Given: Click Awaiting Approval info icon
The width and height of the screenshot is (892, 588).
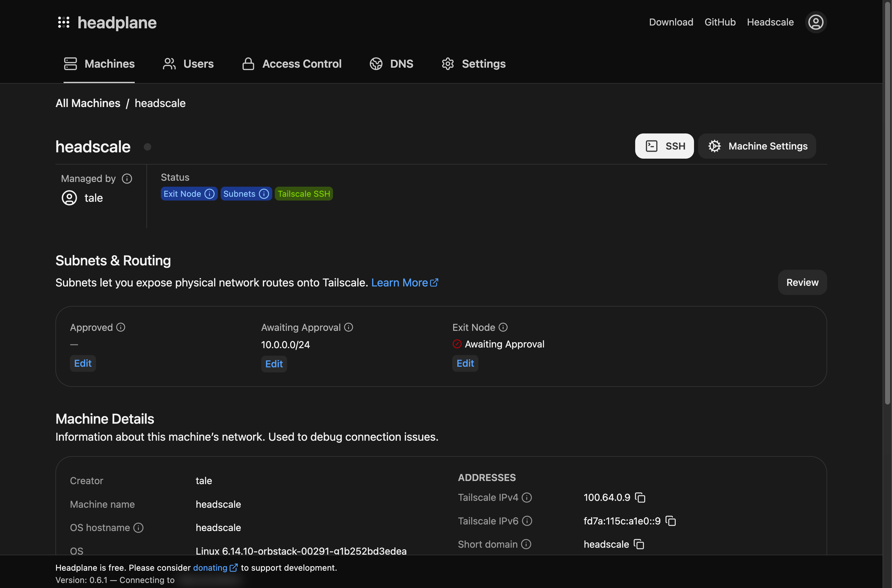Looking at the screenshot, I should (x=348, y=327).
